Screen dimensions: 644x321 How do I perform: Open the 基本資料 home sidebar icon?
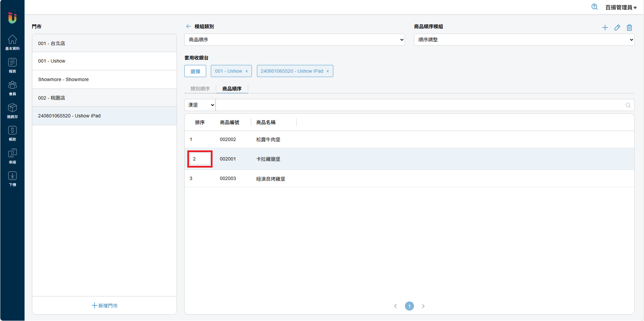click(x=12, y=42)
